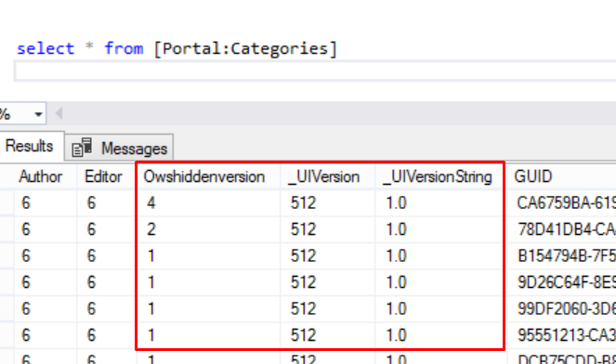Click GUID cell starting with B154794B
Viewport: 616px width, 364px height.
(x=562, y=256)
